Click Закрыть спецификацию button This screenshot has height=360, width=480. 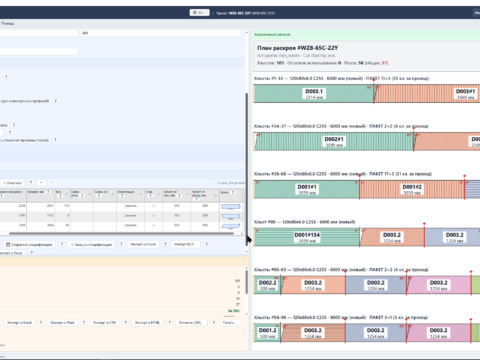(92, 244)
